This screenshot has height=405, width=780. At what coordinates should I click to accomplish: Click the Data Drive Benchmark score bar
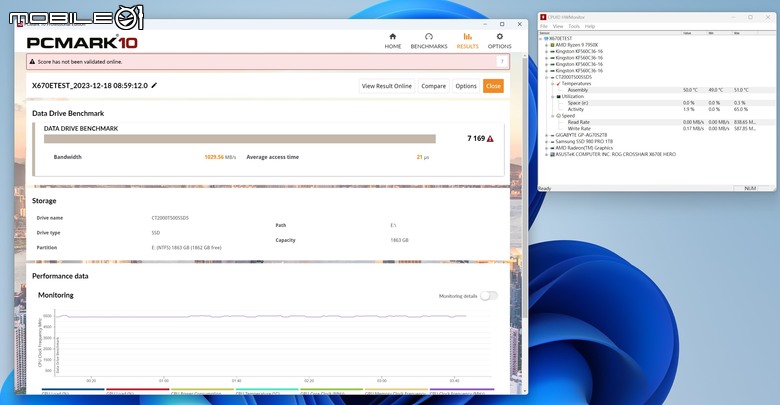[x=240, y=139]
